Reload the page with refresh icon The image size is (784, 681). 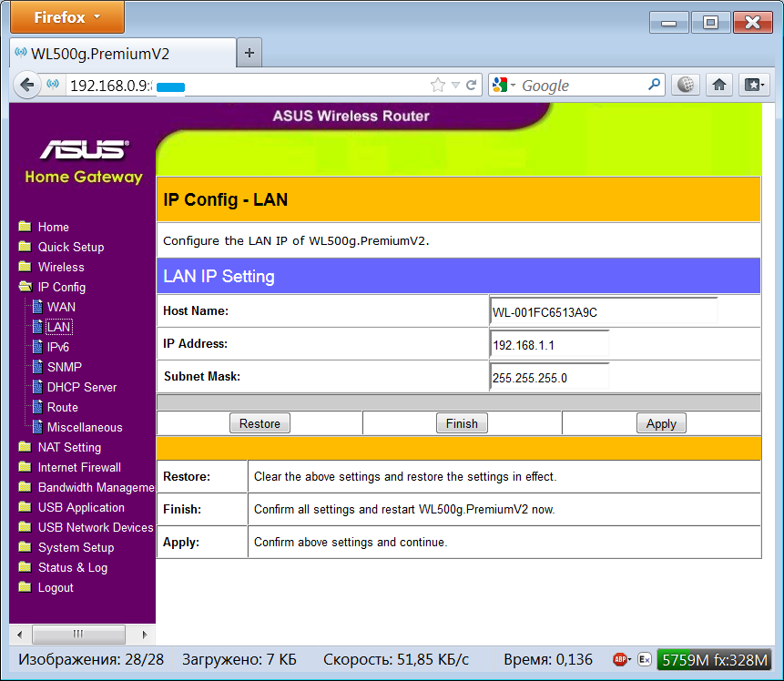click(x=471, y=85)
